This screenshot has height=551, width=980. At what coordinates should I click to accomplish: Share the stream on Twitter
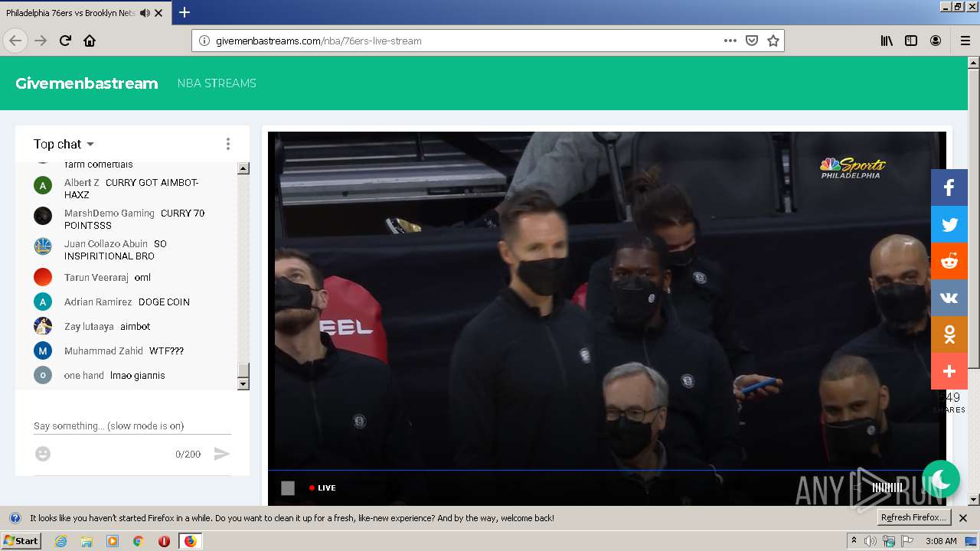pos(949,224)
